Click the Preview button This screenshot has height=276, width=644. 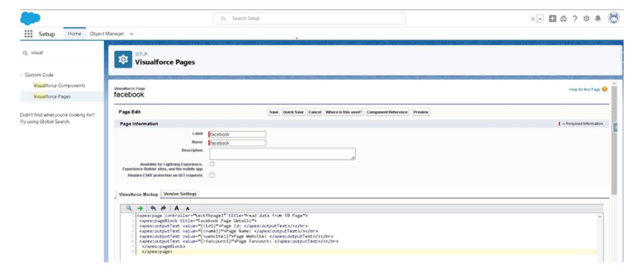click(x=421, y=112)
